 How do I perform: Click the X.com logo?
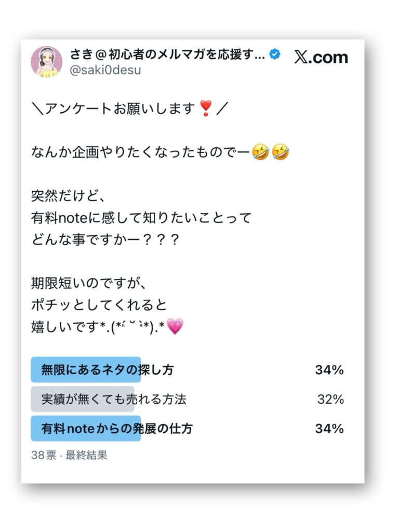321,57
